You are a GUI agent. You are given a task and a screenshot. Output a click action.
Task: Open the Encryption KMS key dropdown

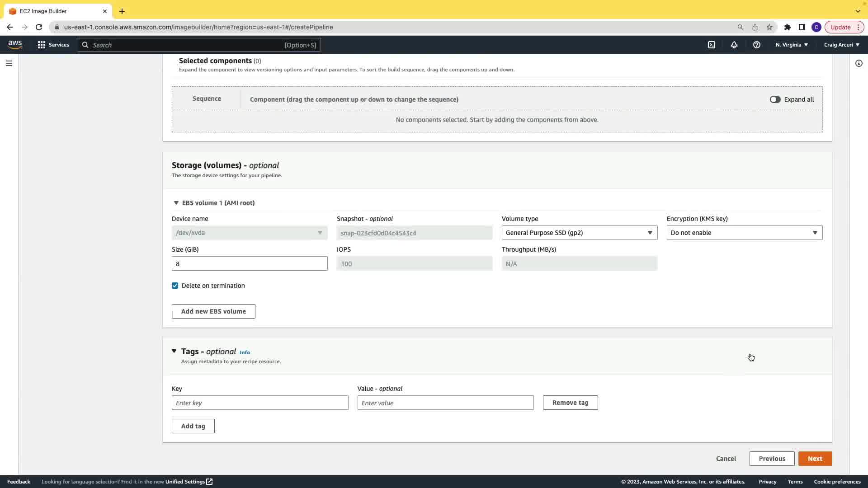point(744,233)
